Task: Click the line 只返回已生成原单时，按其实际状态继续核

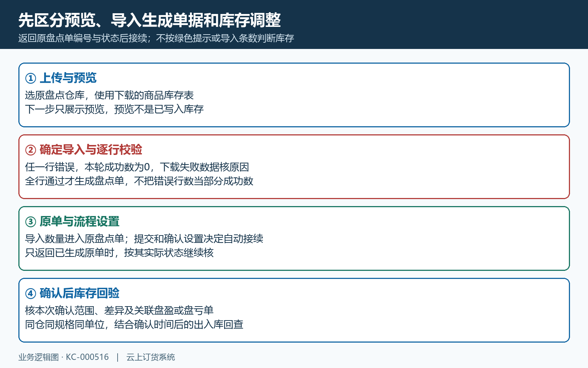Action: [x=119, y=253]
